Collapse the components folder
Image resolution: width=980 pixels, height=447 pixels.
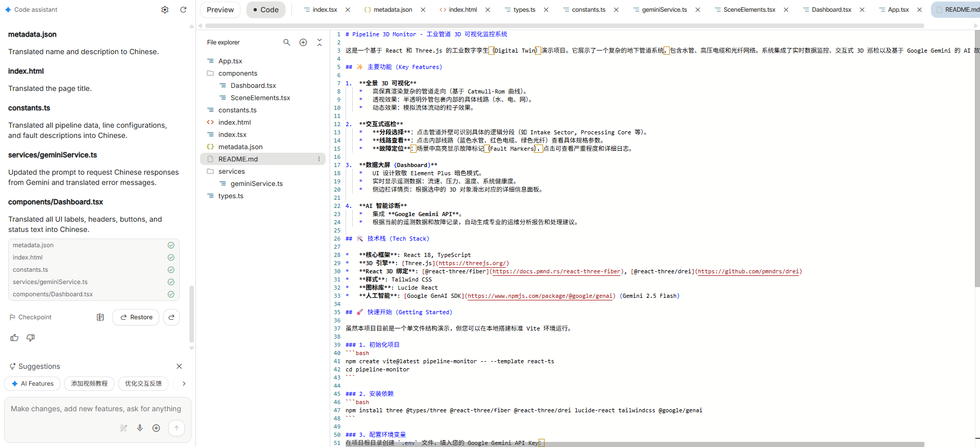point(237,74)
